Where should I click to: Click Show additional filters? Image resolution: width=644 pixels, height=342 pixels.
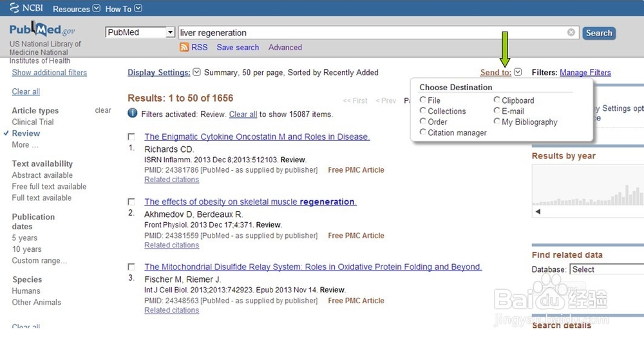click(50, 72)
